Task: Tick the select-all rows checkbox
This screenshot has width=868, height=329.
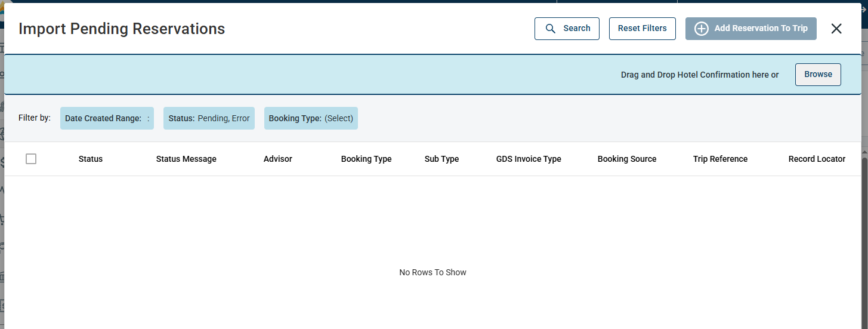Action: (x=31, y=159)
